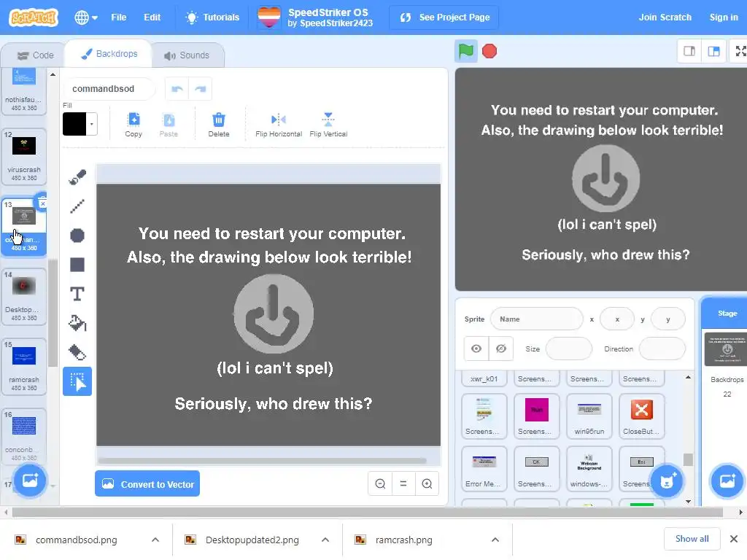
Task: Open the Fill color dropdown
Action: (x=91, y=124)
